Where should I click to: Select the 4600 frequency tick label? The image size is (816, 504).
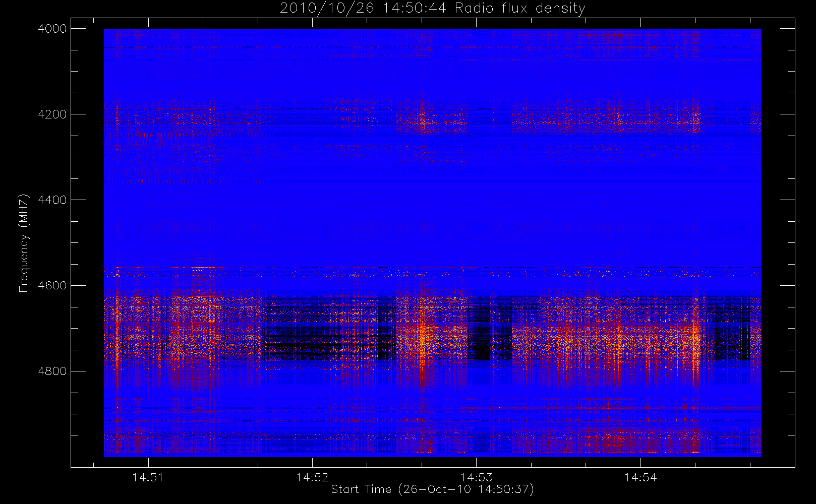click(52, 286)
